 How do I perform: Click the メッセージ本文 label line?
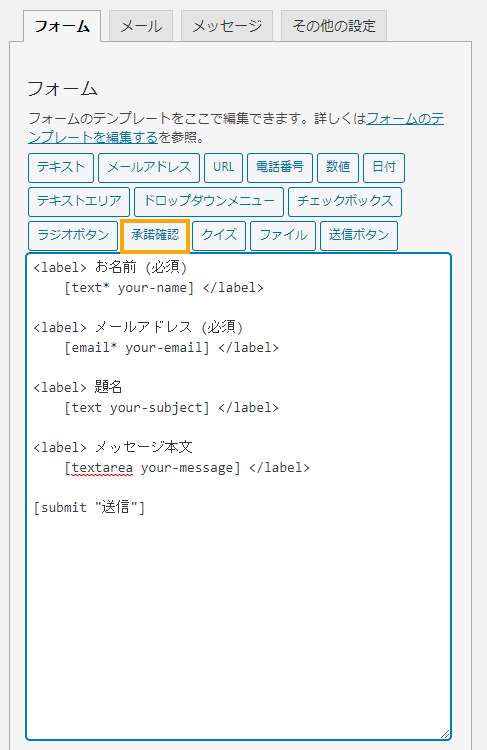[x=113, y=447]
